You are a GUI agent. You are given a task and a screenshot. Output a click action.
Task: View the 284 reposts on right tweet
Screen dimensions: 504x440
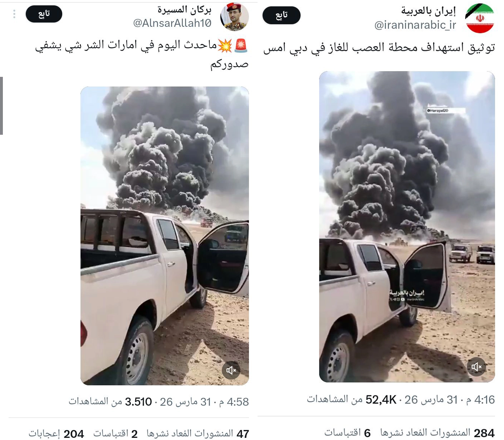pyautogui.click(x=437, y=433)
